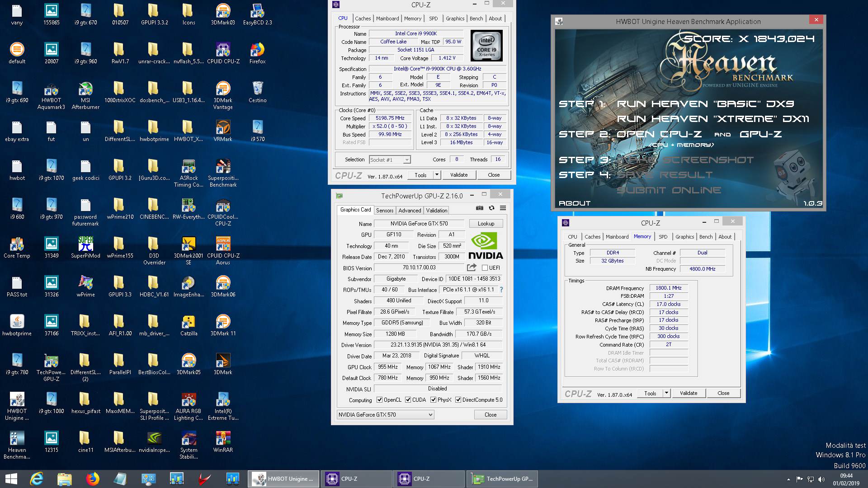Click Lookup button in GPU-Z
Screen dimensions: 868x488
point(486,224)
